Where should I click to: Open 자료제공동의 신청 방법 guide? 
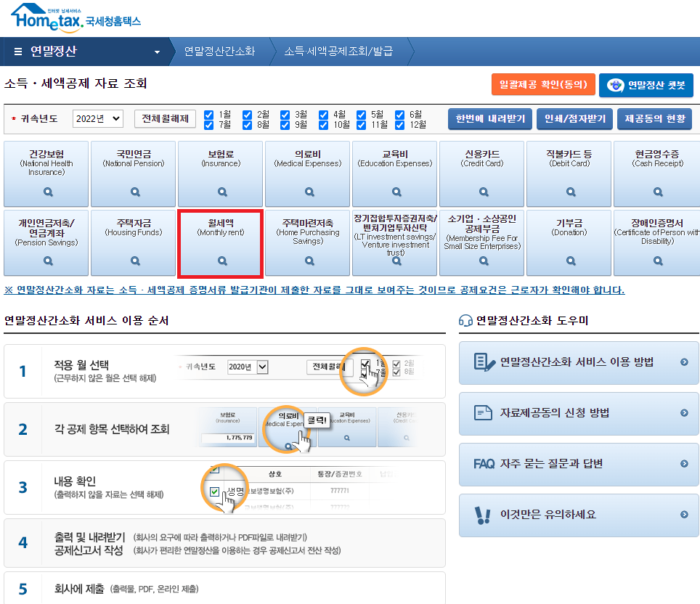coord(578,413)
